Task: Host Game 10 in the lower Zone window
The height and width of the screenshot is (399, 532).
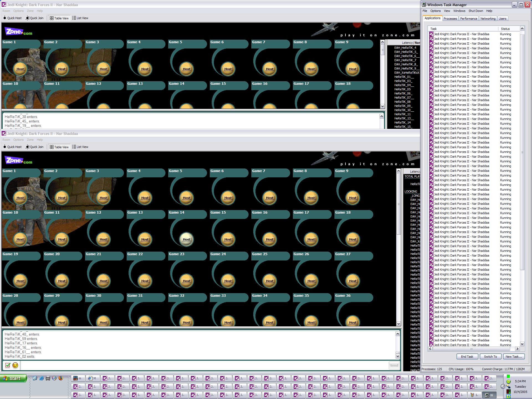Action: coord(20,239)
